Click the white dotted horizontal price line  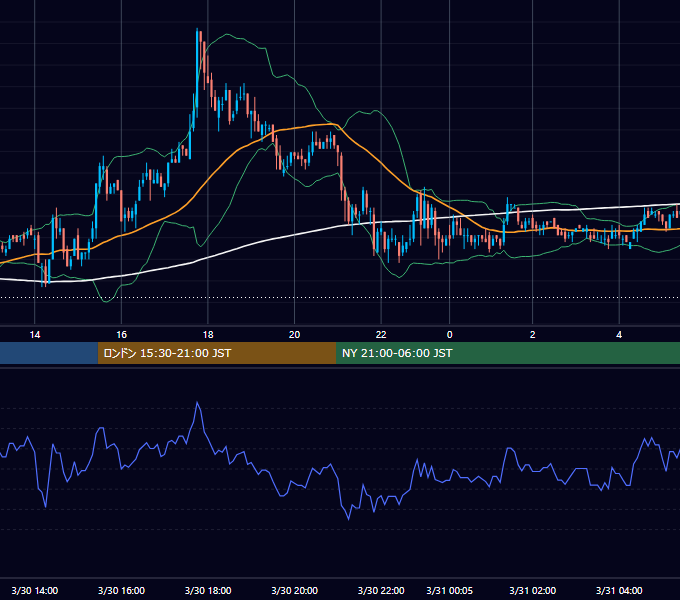point(340,297)
